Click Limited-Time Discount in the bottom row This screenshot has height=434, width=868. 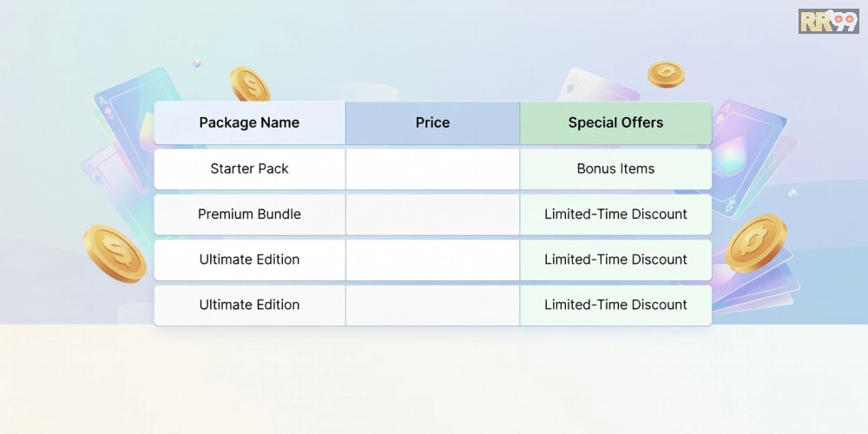point(615,305)
